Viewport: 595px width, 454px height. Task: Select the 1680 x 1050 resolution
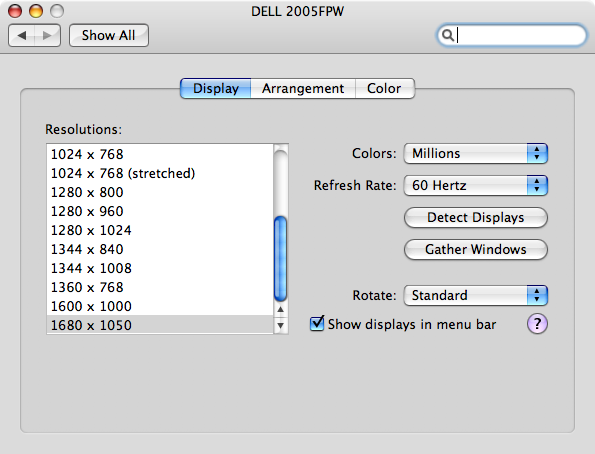coord(159,325)
